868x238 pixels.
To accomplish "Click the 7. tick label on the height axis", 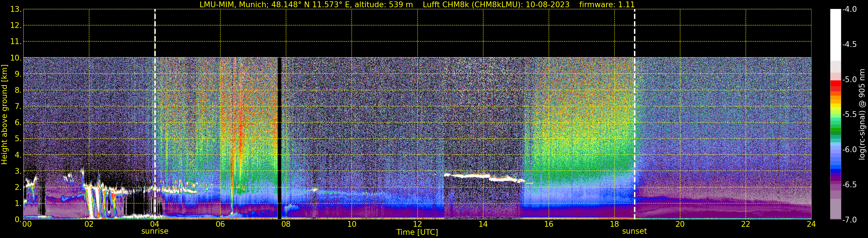I will click(x=18, y=107).
